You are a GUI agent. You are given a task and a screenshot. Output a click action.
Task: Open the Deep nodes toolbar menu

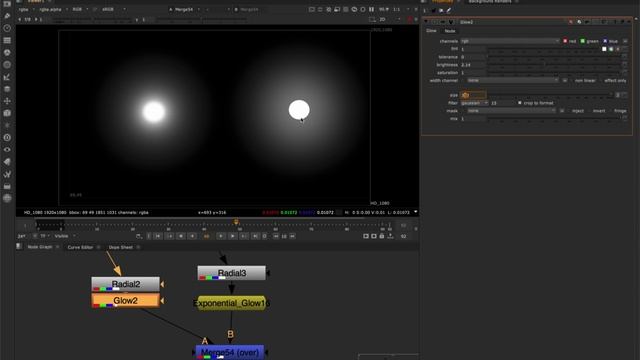point(7,138)
